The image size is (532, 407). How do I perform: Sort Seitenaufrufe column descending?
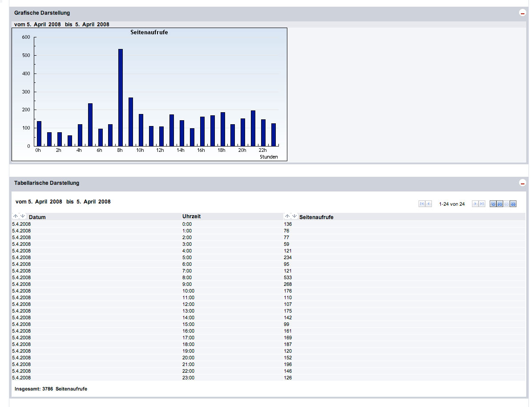tap(294, 216)
